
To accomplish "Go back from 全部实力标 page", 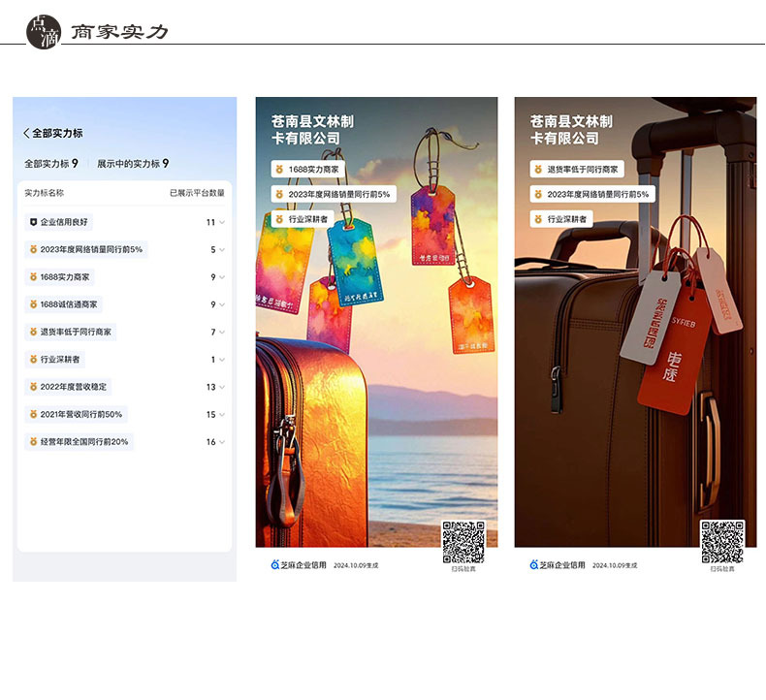I will 26,133.
